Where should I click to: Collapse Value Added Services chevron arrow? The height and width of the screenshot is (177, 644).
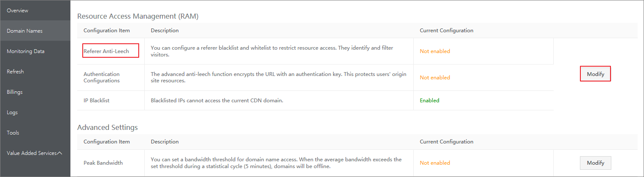pos(59,153)
